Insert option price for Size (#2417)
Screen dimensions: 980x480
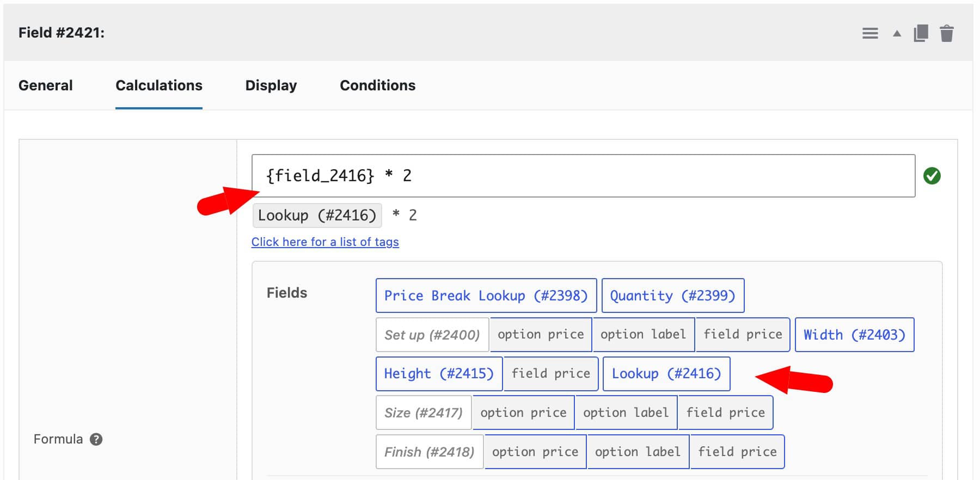pos(524,413)
